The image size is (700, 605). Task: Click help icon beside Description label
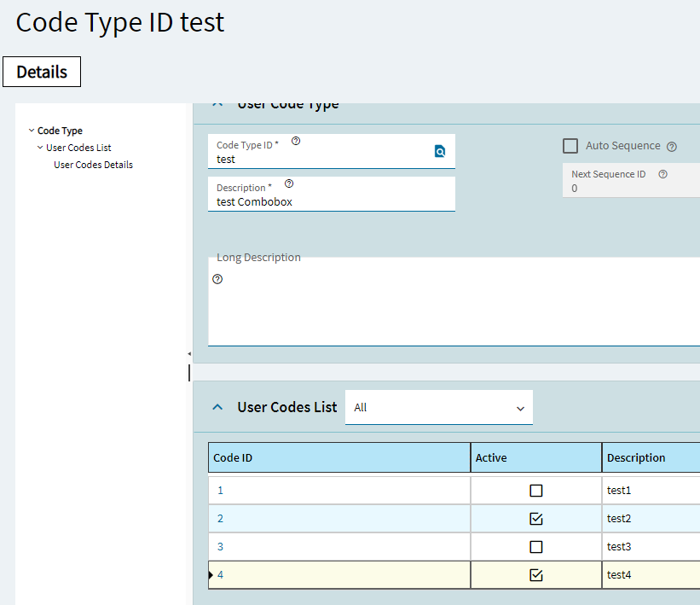(x=289, y=183)
